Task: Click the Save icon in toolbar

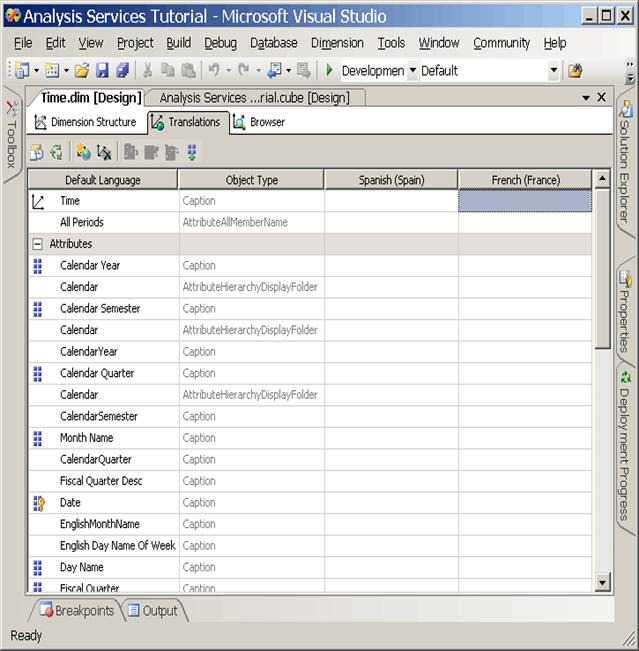Action: 102,71
